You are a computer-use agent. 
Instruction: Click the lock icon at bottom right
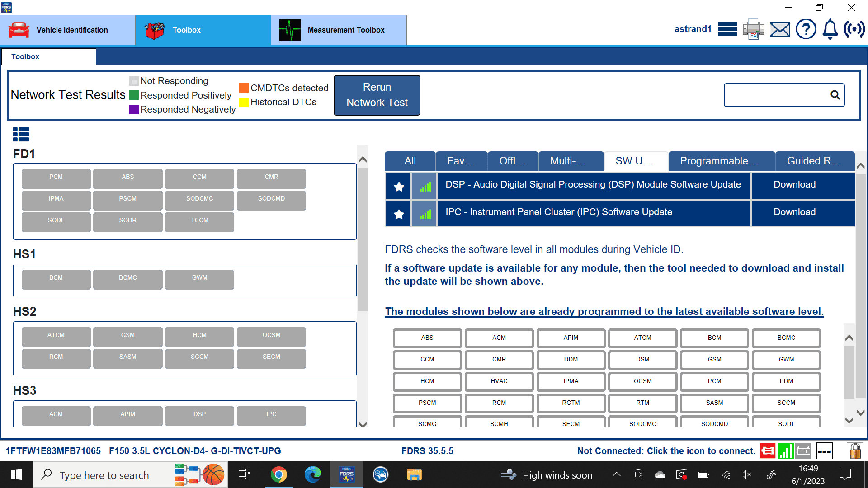pyautogui.click(x=854, y=450)
